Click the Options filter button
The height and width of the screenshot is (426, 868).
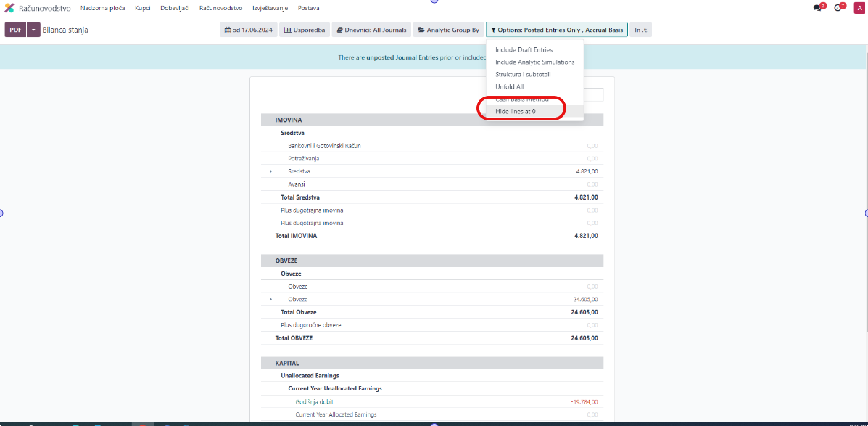click(x=555, y=30)
